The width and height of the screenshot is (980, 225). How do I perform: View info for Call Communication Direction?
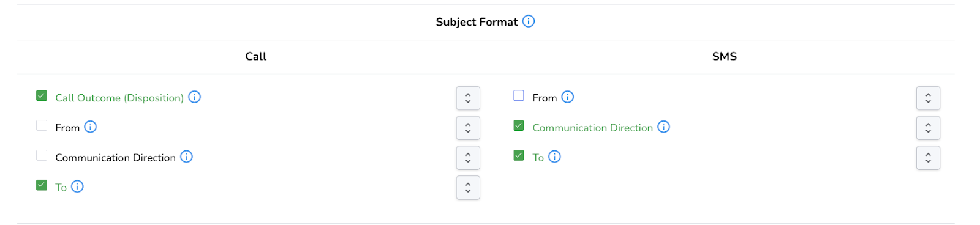click(x=186, y=157)
